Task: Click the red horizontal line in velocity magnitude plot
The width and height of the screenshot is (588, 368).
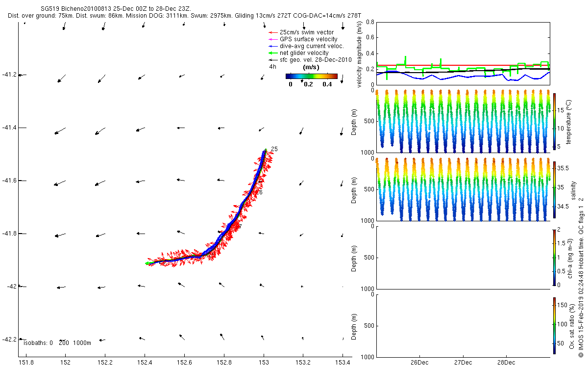Action: pyautogui.click(x=463, y=65)
